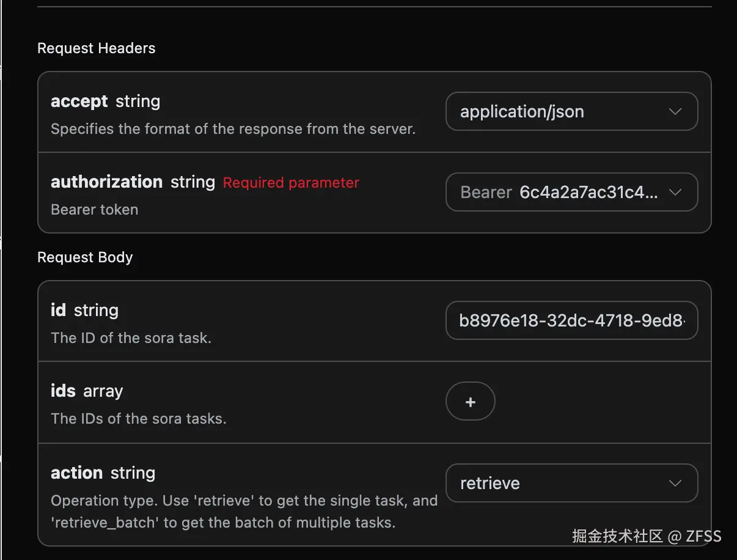Click the bold 'action' parameter name
The width and height of the screenshot is (737, 560).
coord(76,473)
